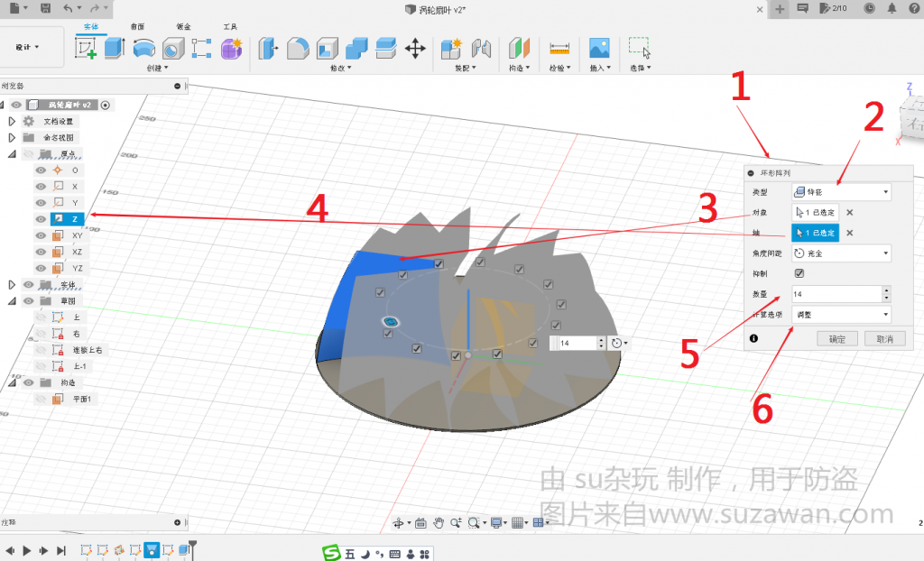Image resolution: width=924 pixels, height=561 pixels.
Task: Select the Shell tool icon
Action: [328, 49]
